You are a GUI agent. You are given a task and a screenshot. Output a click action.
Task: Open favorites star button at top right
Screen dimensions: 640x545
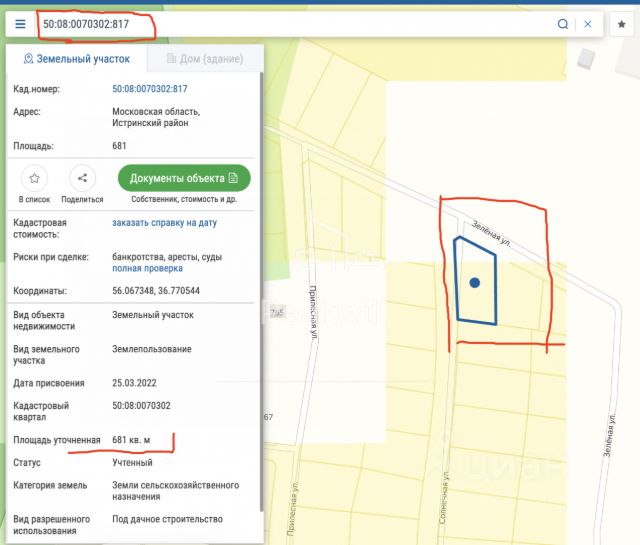pos(622,24)
